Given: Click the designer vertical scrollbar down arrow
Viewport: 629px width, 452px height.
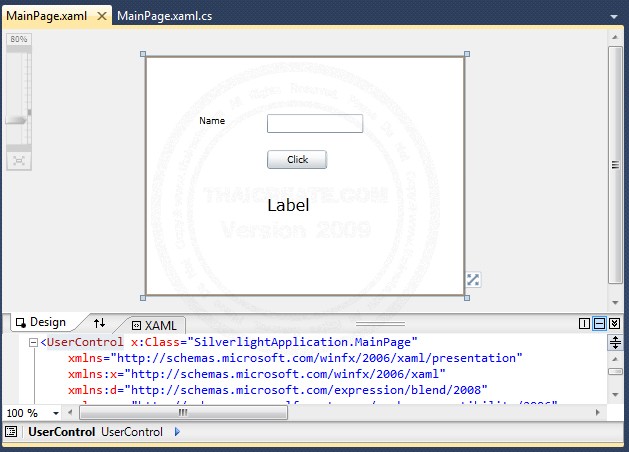Looking at the screenshot, I should coord(615,303).
